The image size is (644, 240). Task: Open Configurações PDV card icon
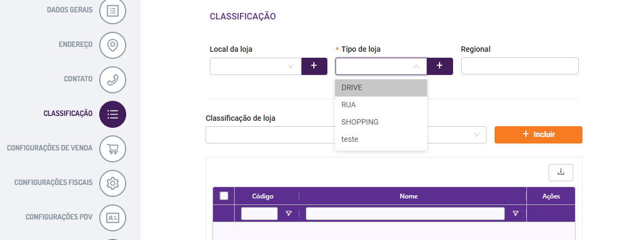(113, 218)
